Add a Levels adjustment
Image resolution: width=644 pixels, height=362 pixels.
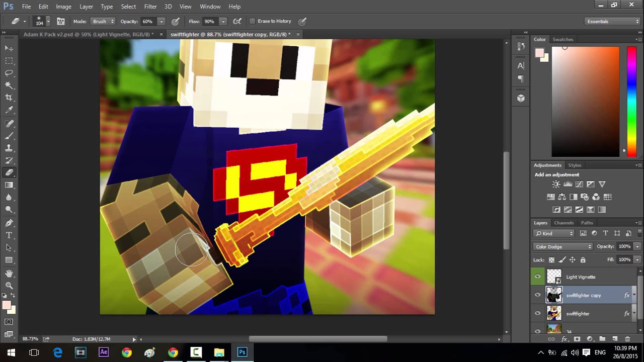click(x=568, y=185)
